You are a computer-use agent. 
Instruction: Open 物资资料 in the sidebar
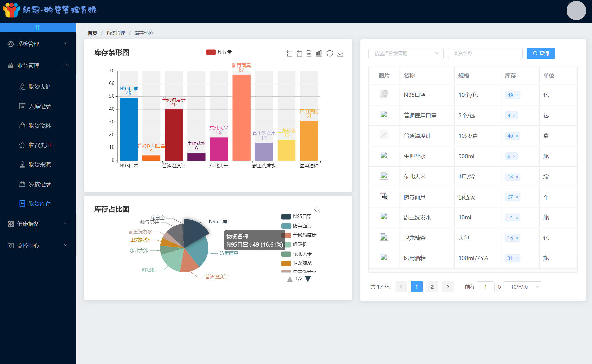pos(38,125)
